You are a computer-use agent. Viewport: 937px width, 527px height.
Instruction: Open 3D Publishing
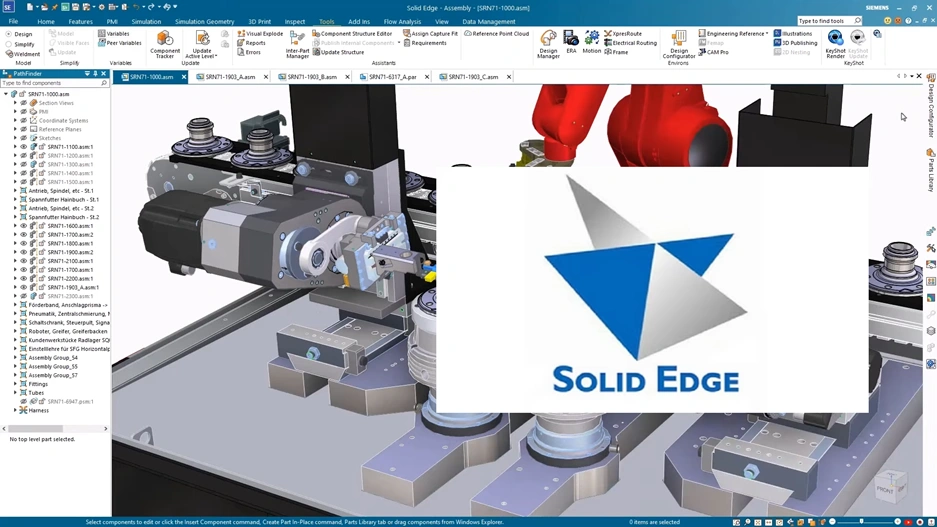tap(795, 43)
